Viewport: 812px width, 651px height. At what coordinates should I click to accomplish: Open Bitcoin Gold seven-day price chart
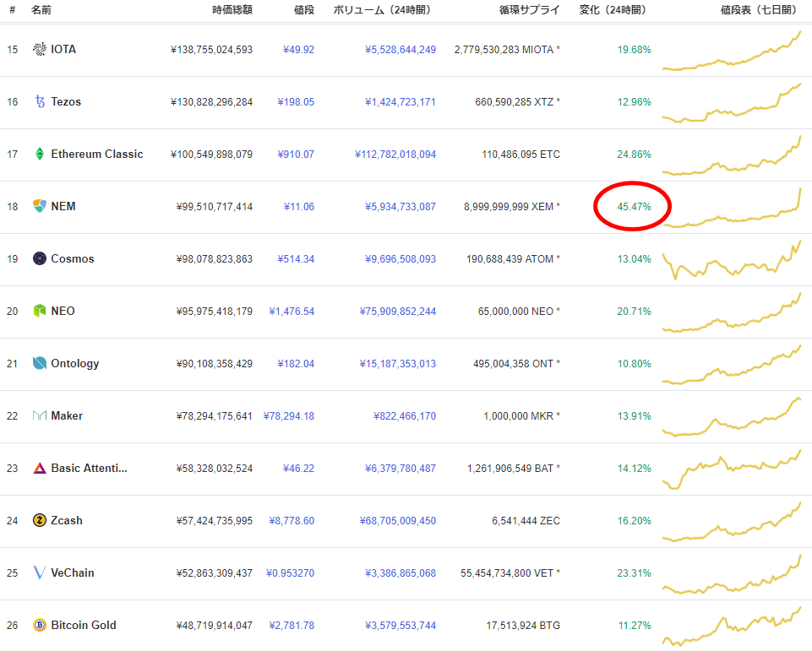coord(731,627)
